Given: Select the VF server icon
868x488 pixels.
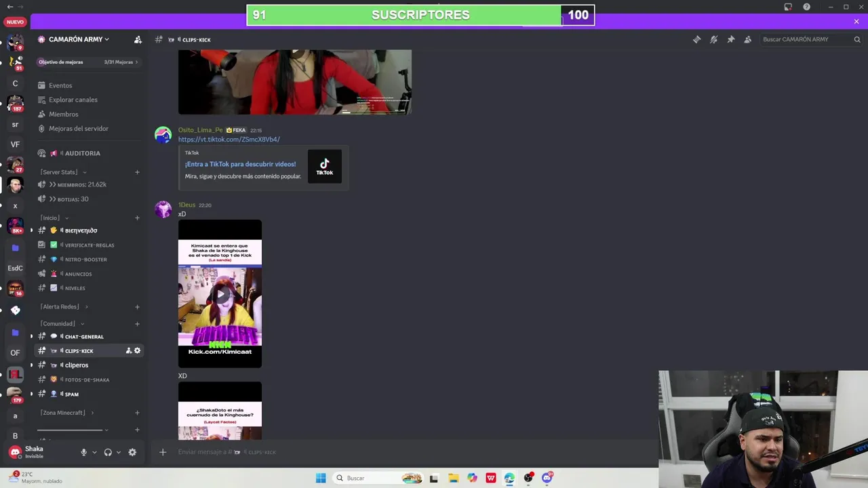Looking at the screenshot, I should tap(15, 144).
